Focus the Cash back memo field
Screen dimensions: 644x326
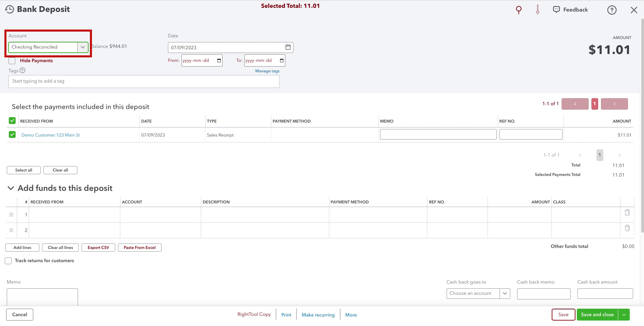tap(544, 294)
